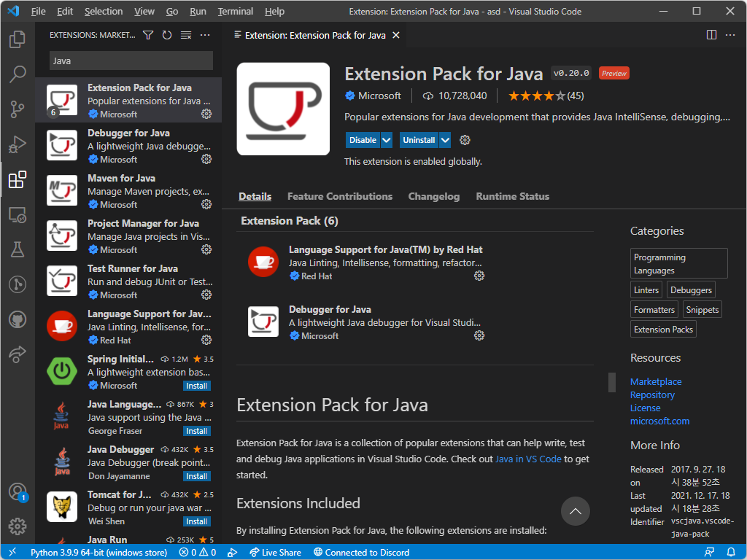
Task: Filter extensions with the funnel icon
Action: point(148,35)
